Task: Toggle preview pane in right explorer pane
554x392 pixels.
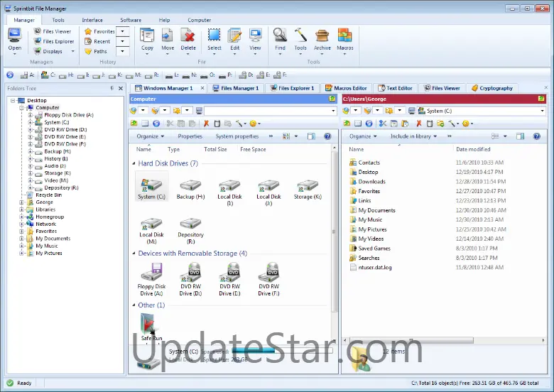Action: tap(520, 136)
